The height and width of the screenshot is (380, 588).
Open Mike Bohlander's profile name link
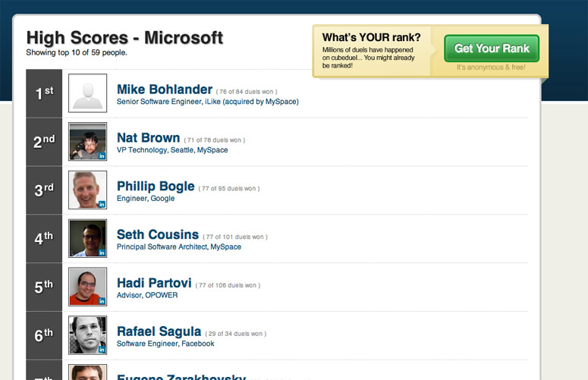[164, 90]
